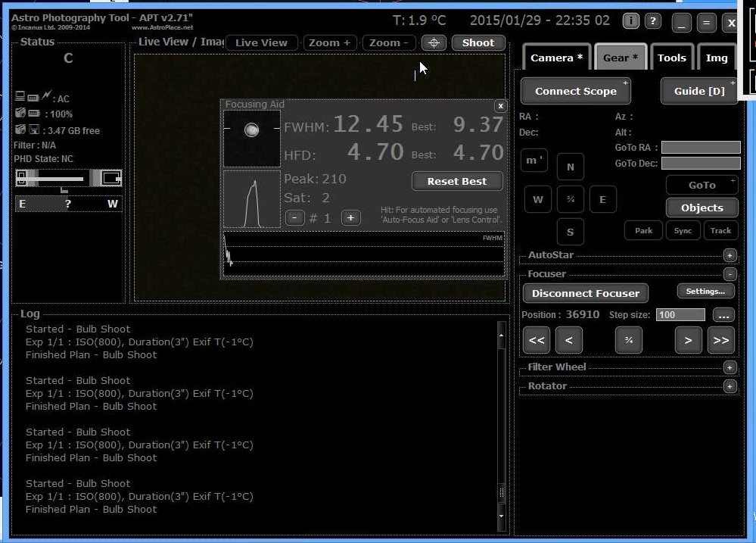Click the 'Filter : N/A' status text
756x543 pixels.
(35, 145)
